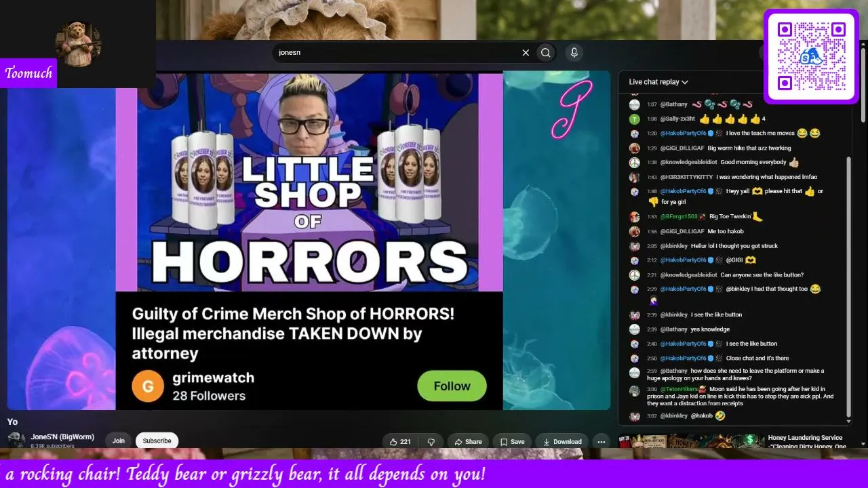Open the JoneS'N (BigWorm) channel name link
This screenshot has height=488, width=868.
click(x=62, y=437)
